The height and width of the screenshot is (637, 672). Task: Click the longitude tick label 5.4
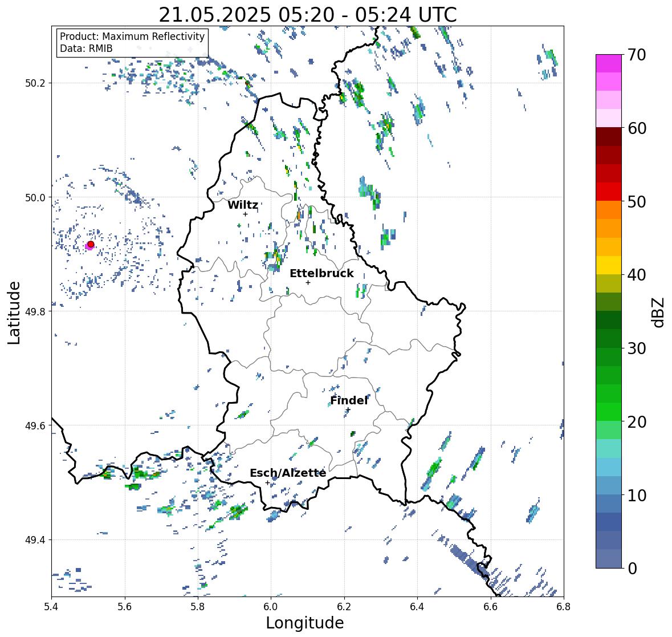click(51, 606)
